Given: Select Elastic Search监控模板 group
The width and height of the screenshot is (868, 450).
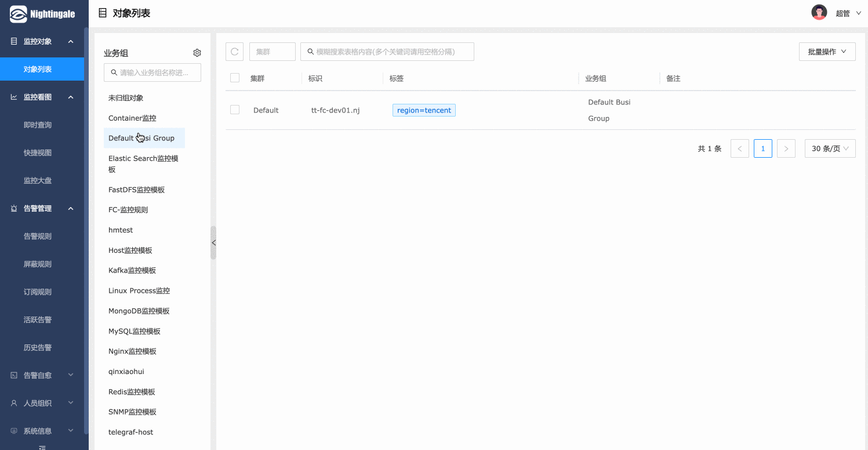Looking at the screenshot, I should pyautogui.click(x=144, y=164).
